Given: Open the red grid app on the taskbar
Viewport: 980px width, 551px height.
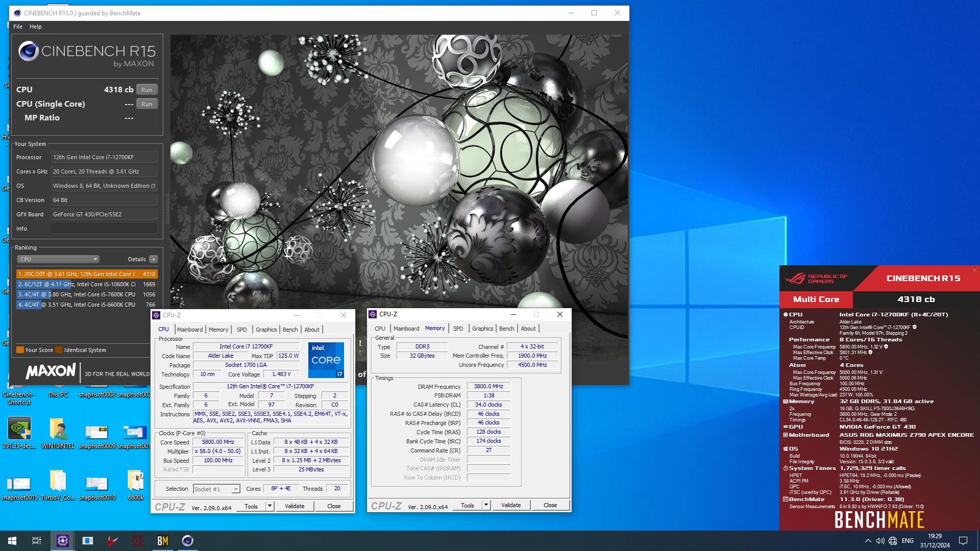Looking at the screenshot, I should (x=137, y=541).
